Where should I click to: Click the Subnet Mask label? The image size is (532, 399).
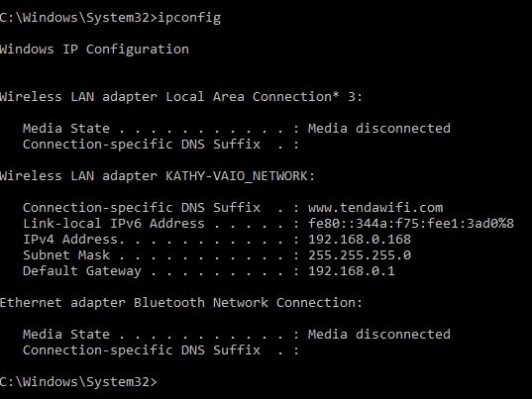[x=66, y=254]
